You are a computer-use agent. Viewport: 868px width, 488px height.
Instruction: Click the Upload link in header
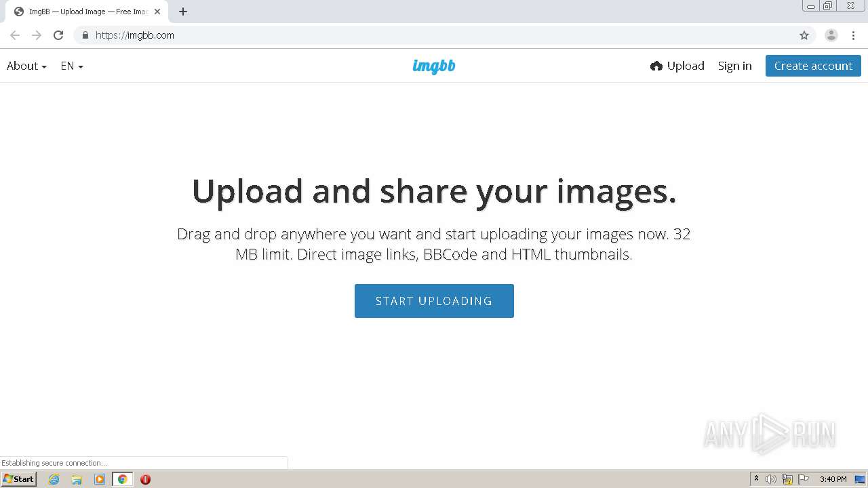coord(677,66)
